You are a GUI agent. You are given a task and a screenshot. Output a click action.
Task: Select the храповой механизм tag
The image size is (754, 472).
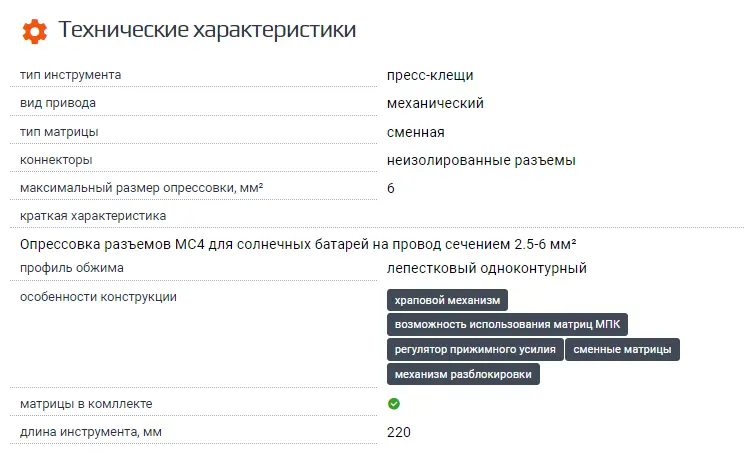[x=447, y=300]
